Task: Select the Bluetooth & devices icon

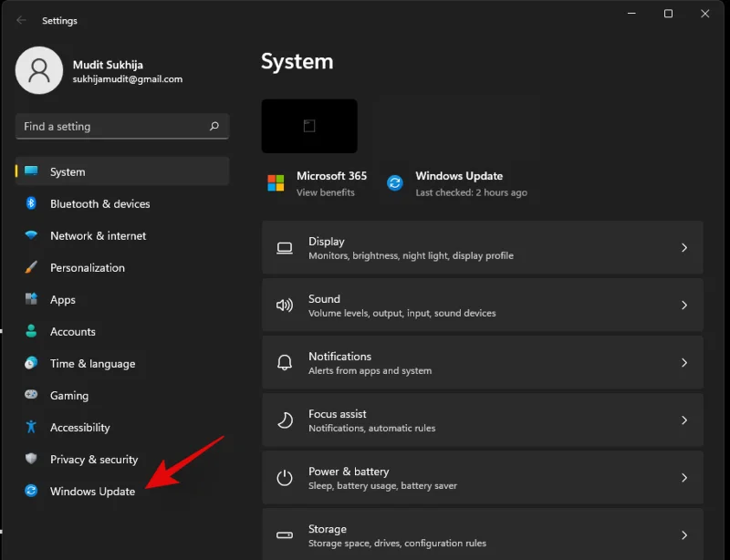Action: tap(30, 204)
